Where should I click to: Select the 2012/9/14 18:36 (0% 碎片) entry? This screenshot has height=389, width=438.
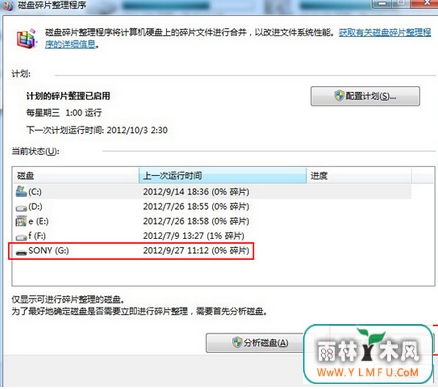(196, 192)
